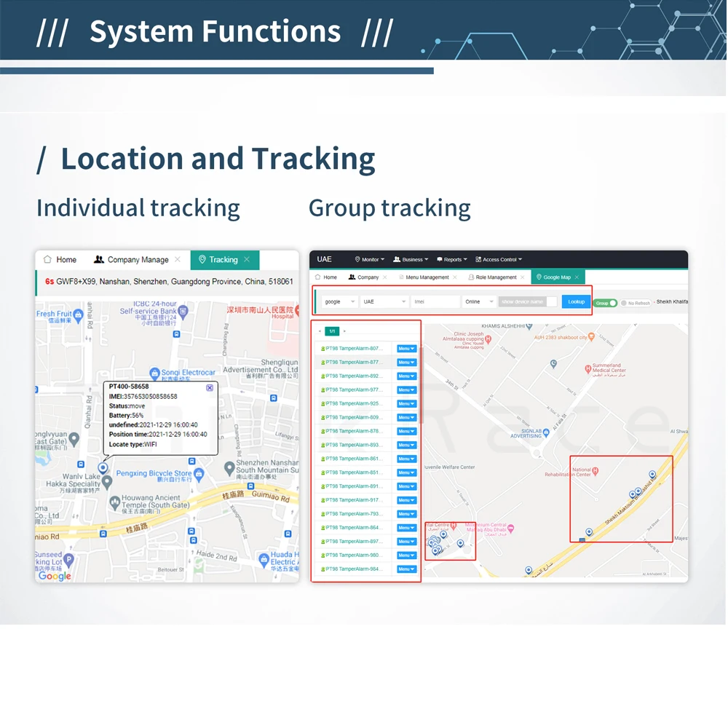Close the Role Management tab
The width and height of the screenshot is (728, 728).
(x=522, y=277)
